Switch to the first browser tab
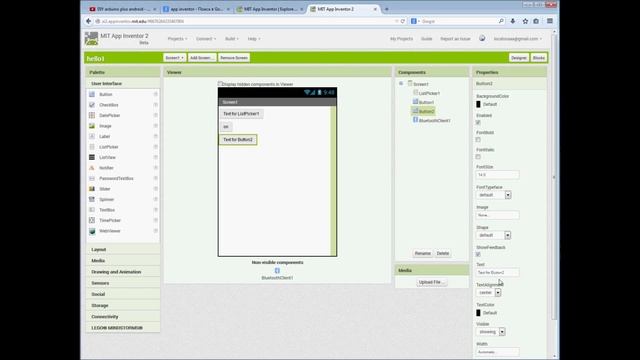 [x=122, y=9]
